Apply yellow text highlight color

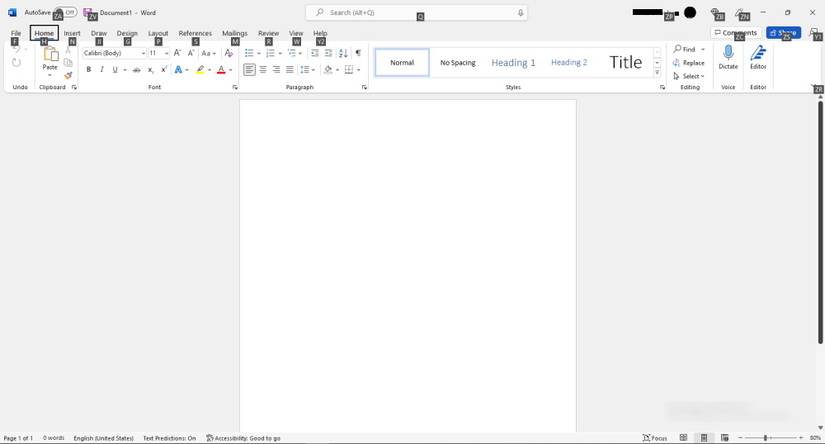200,69
